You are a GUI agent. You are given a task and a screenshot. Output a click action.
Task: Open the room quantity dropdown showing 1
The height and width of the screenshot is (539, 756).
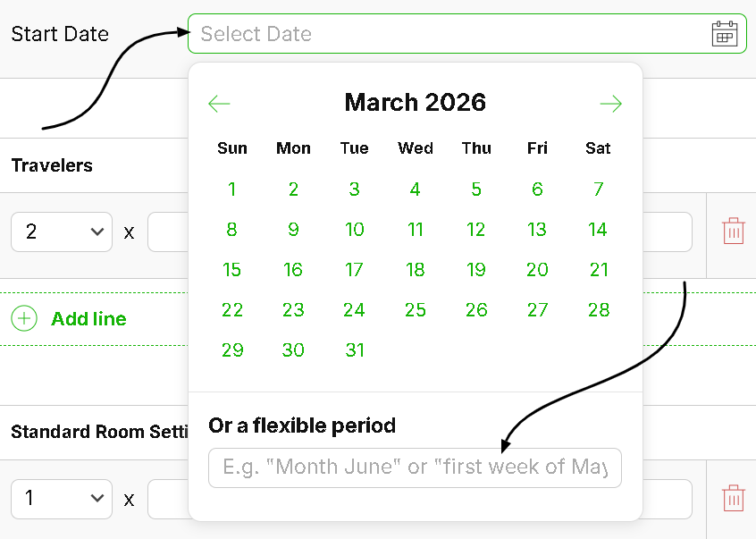(62, 499)
